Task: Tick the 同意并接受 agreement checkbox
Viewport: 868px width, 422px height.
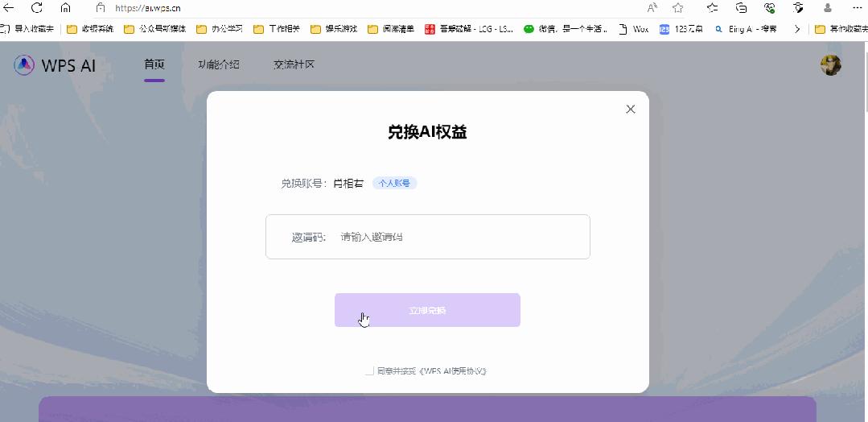Action: click(x=369, y=371)
